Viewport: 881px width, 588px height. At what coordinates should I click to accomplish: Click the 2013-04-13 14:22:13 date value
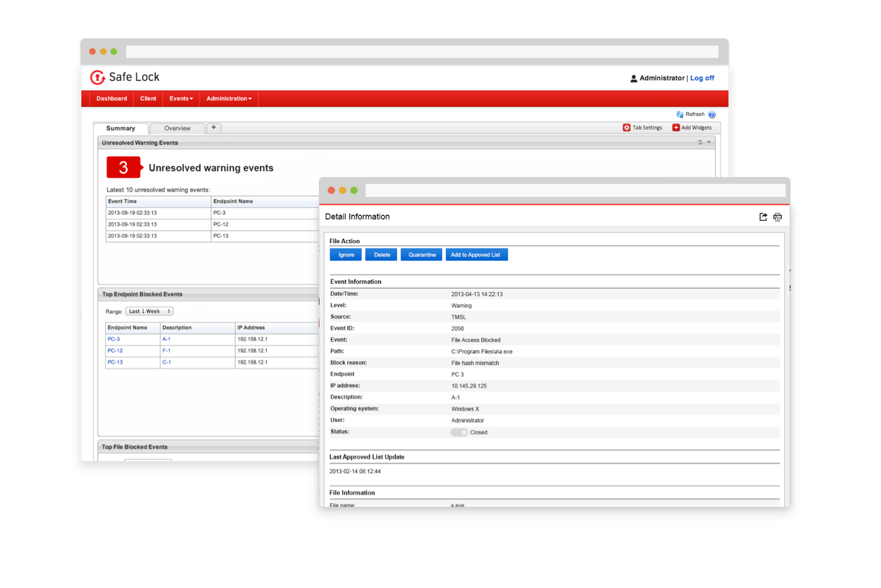477,295
